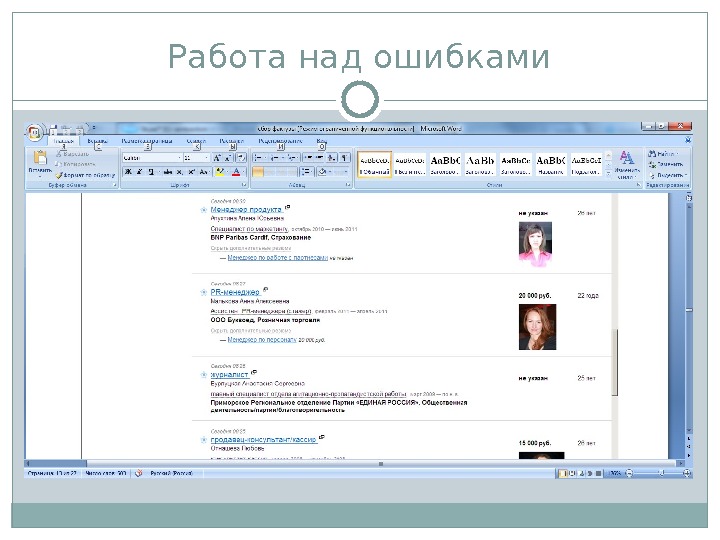Viewport: 720px width, 540px height.
Task: Toggle Show paragraph marks (¶)
Action: 345,158
